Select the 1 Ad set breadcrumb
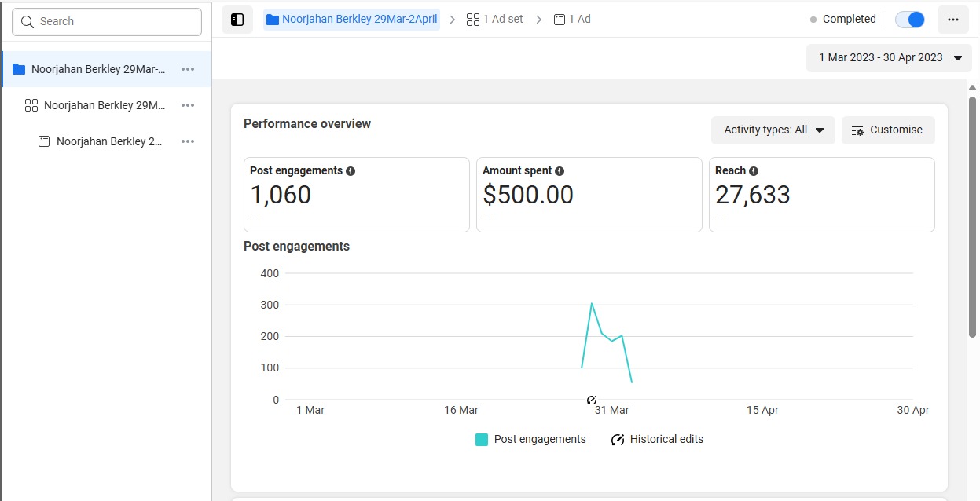Image resolution: width=980 pixels, height=501 pixels. tap(494, 19)
